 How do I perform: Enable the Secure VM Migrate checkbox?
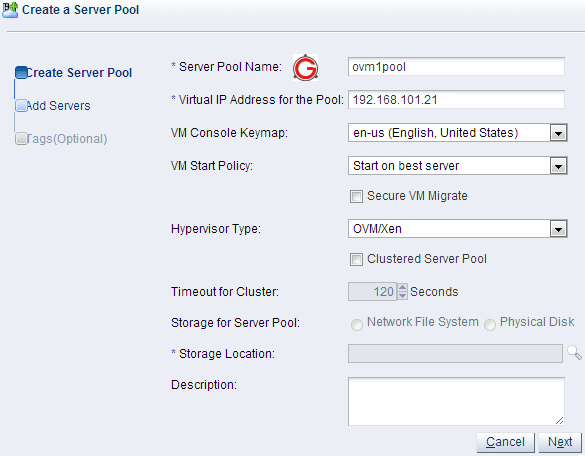[x=356, y=196]
